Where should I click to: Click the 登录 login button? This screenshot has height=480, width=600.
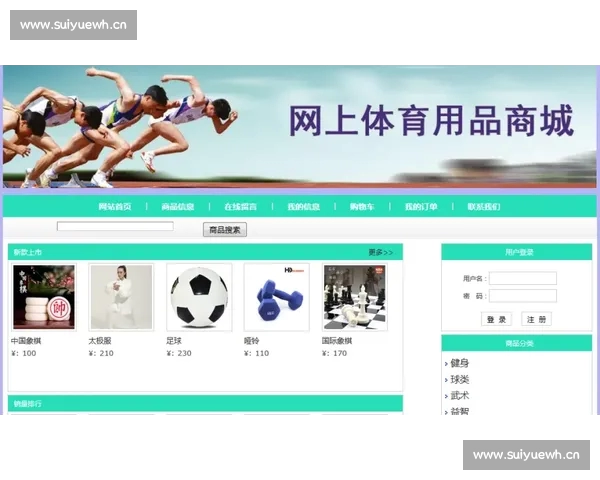(x=496, y=319)
